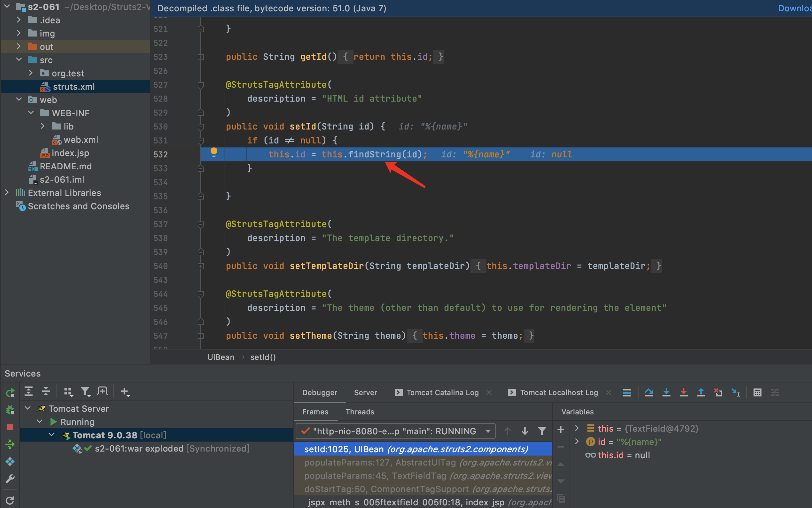812x508 pixels.
Task: Click the Step Over icon
Action: coord(649,392)
